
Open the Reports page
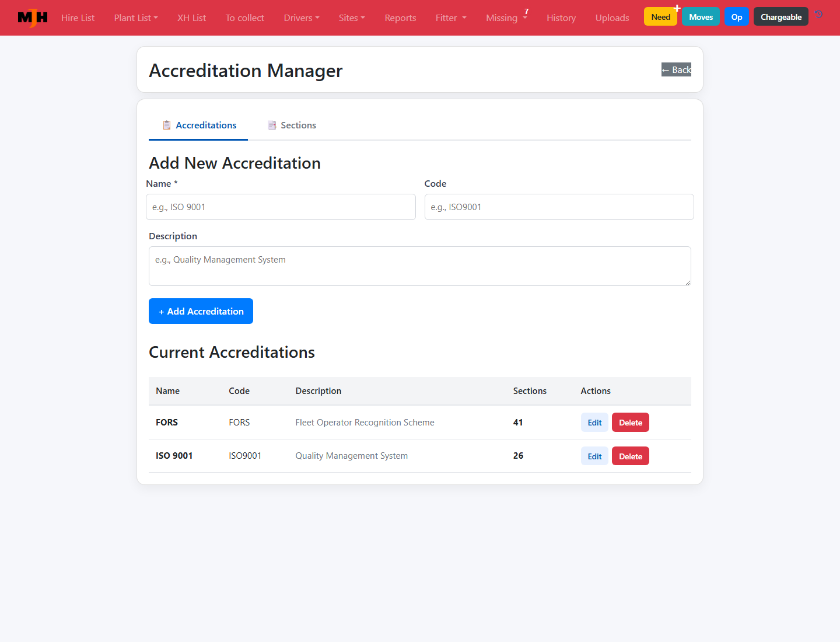point(400,18)
